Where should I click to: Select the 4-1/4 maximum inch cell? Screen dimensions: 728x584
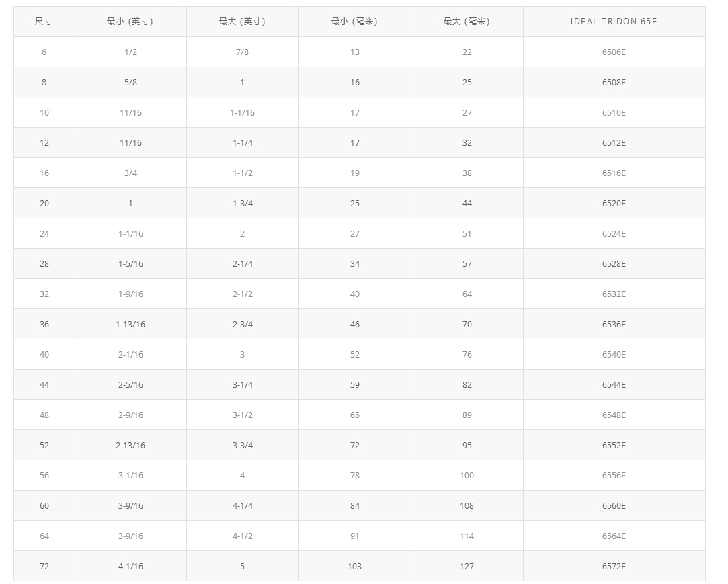(242, 505)
